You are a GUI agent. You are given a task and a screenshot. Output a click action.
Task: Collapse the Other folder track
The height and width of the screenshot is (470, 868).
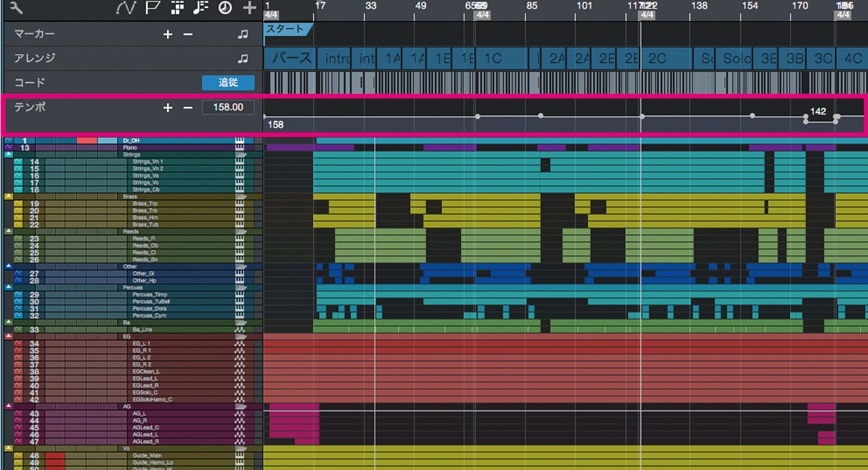[x=8, y=266]
